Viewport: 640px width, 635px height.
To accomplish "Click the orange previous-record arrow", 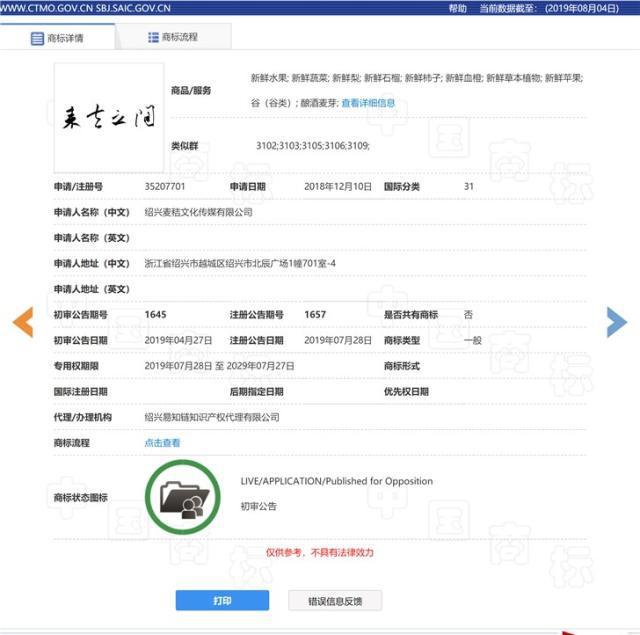I will pos(23,321).
